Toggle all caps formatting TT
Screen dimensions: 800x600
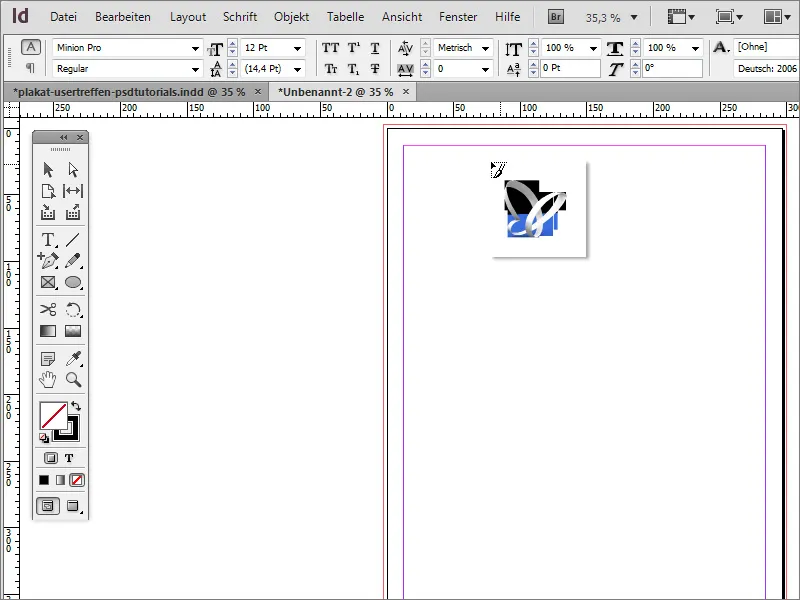coord(331,47)
